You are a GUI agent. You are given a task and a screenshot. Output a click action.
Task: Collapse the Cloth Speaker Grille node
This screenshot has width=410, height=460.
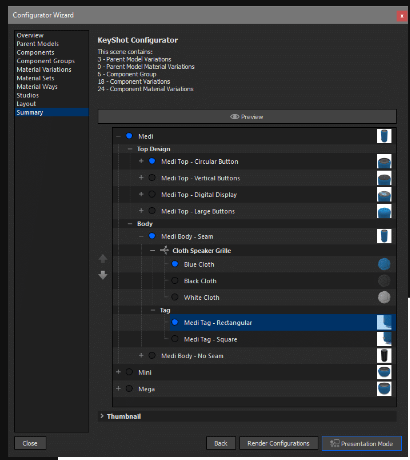point(153,250)
